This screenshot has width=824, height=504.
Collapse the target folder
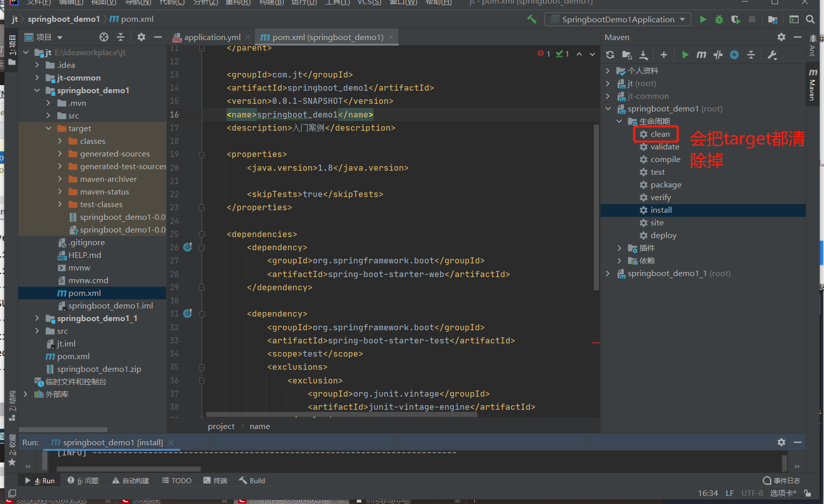click(49, 128)
